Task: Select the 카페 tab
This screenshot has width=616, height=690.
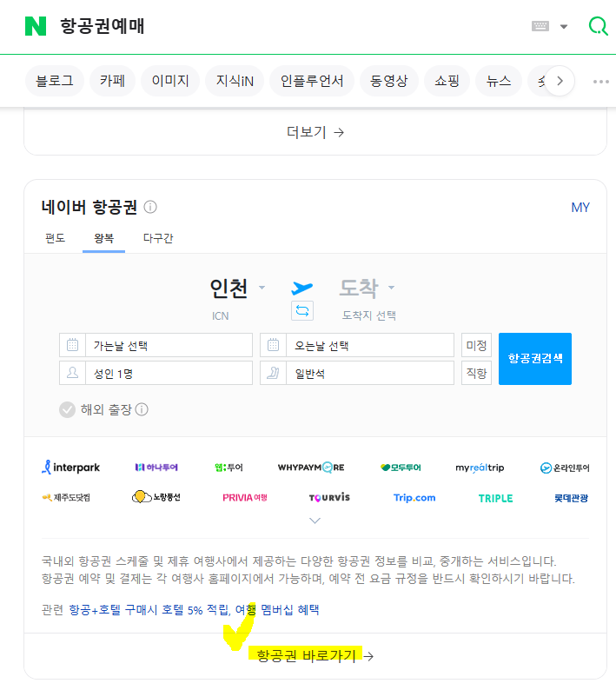Action: point(112,81)
